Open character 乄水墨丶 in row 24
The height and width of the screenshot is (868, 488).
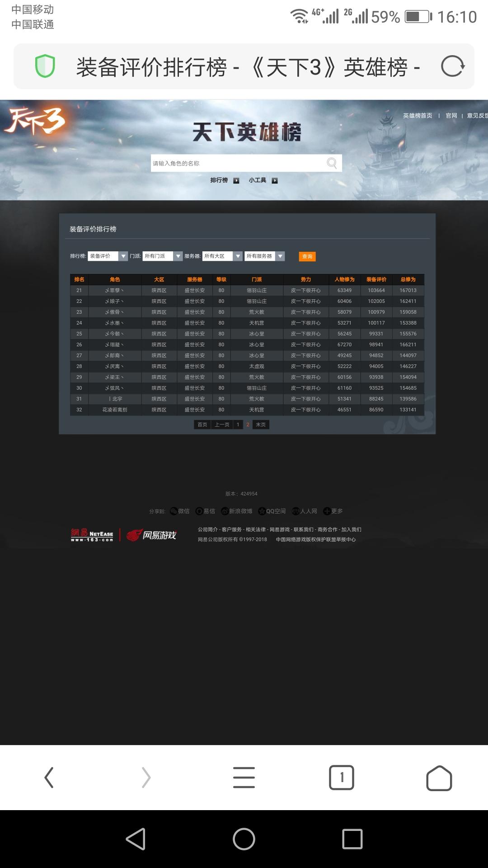click(114, 323)
